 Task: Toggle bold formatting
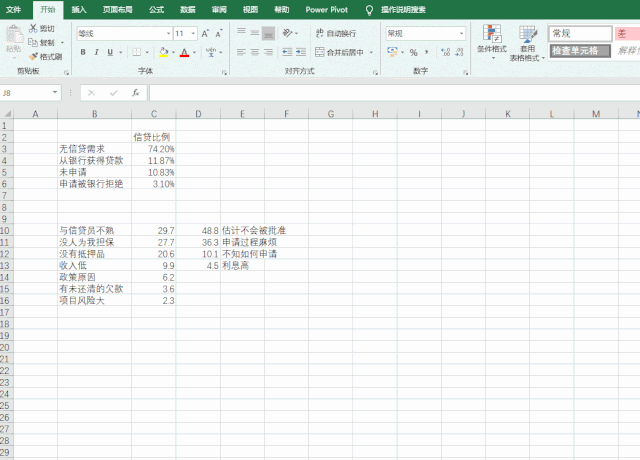(82, 52)
